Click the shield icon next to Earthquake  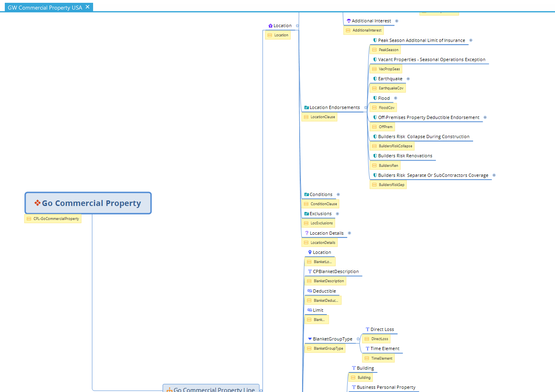click(x=375, y=79)
